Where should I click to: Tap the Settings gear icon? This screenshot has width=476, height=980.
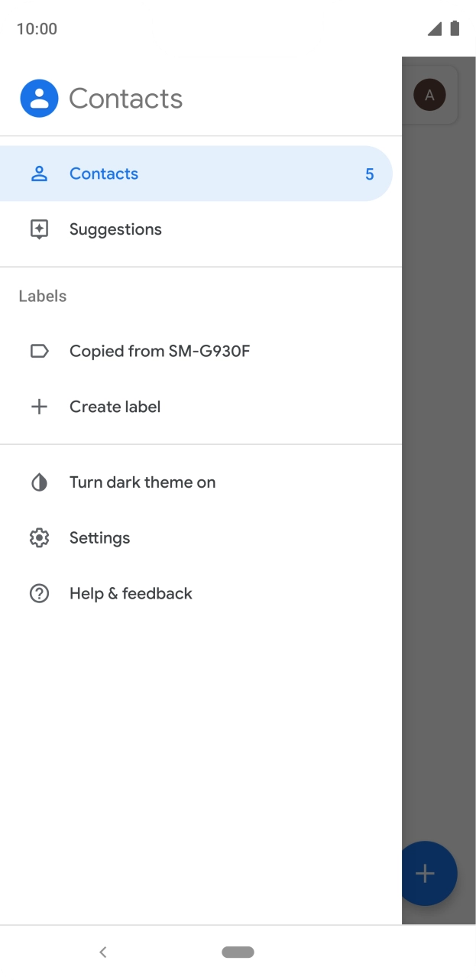39,538
